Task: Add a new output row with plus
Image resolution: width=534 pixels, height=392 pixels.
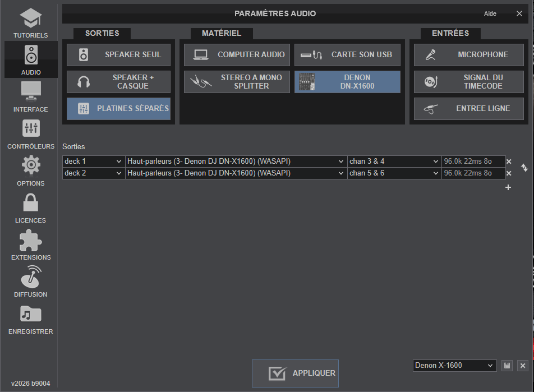Action: point(508,187)
